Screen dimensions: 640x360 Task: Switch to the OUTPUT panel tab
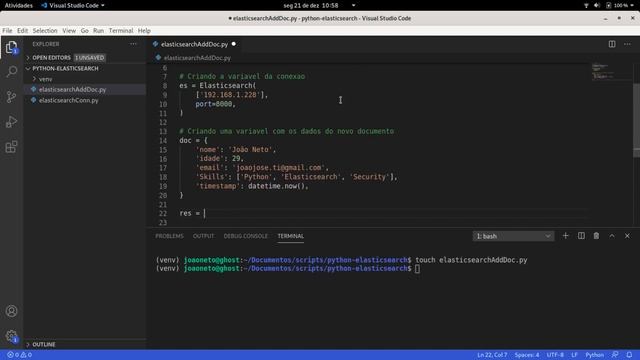pyautogui.click(x=203, y=236)
